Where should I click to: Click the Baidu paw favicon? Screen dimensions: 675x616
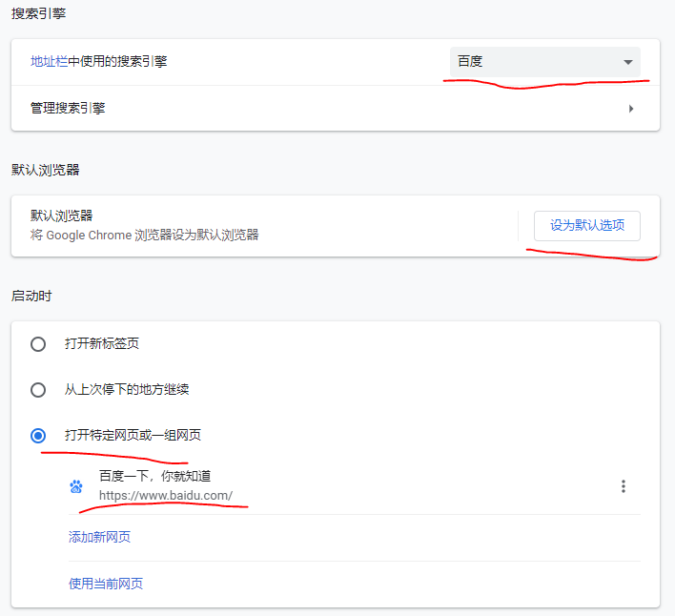point(76,486)
